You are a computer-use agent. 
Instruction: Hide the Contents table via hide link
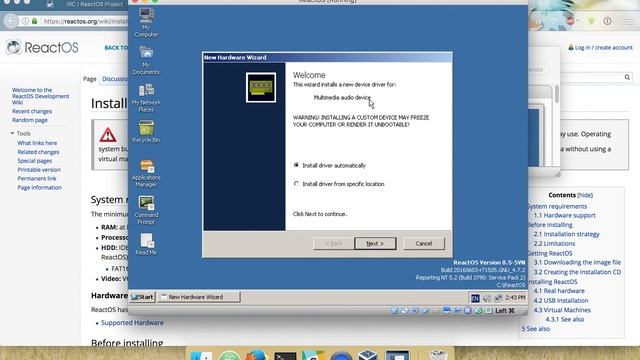pos(585,195)
